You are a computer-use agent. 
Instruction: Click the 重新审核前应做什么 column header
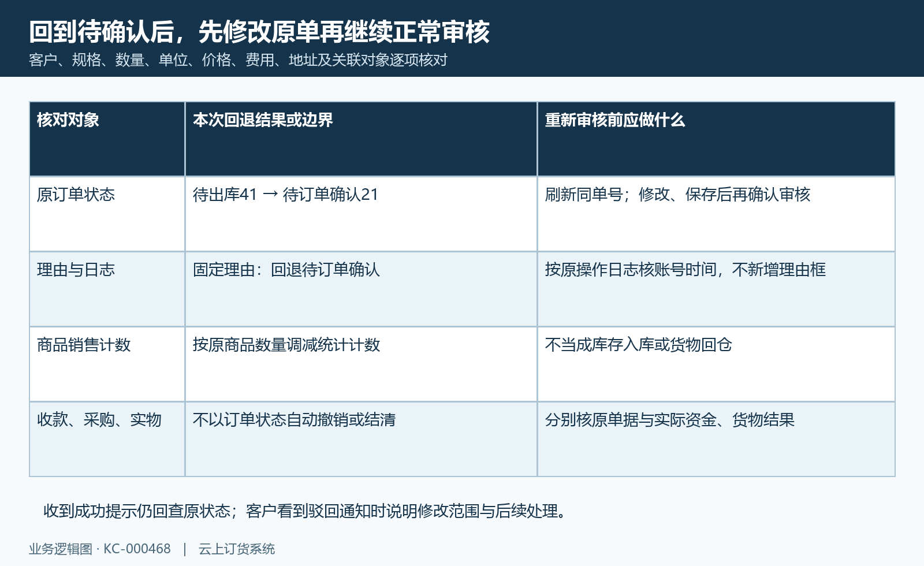[716, 139]
